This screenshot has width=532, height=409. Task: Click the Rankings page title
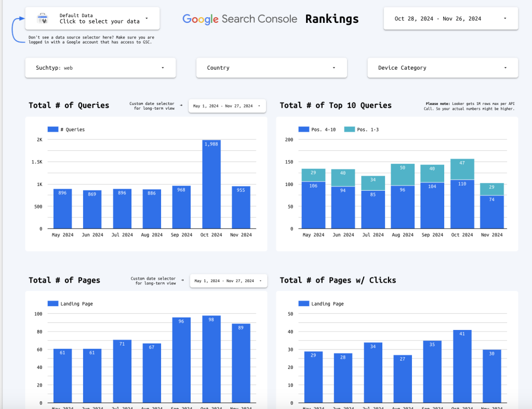tap(331, 19)
